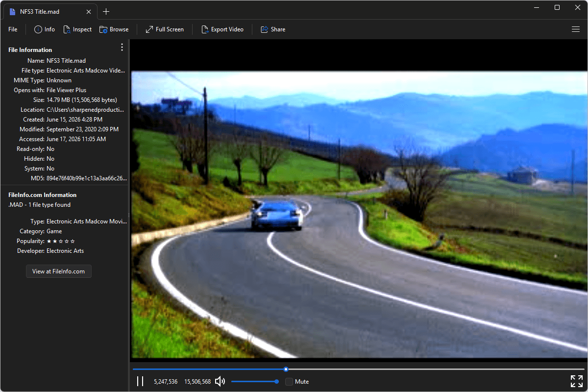This screenshot has width=588, height=392.
Task: Click the Accessed date June 17, 2026
Action: (76, 139)
